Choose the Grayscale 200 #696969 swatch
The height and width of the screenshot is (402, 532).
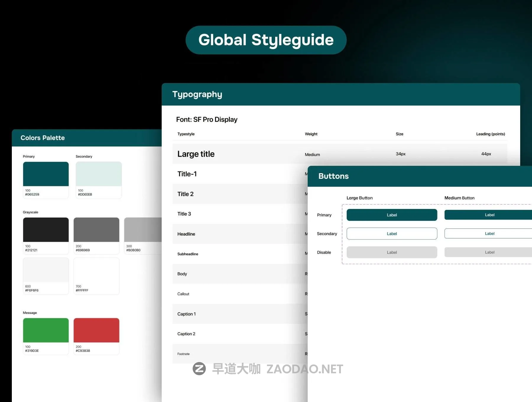96,230
